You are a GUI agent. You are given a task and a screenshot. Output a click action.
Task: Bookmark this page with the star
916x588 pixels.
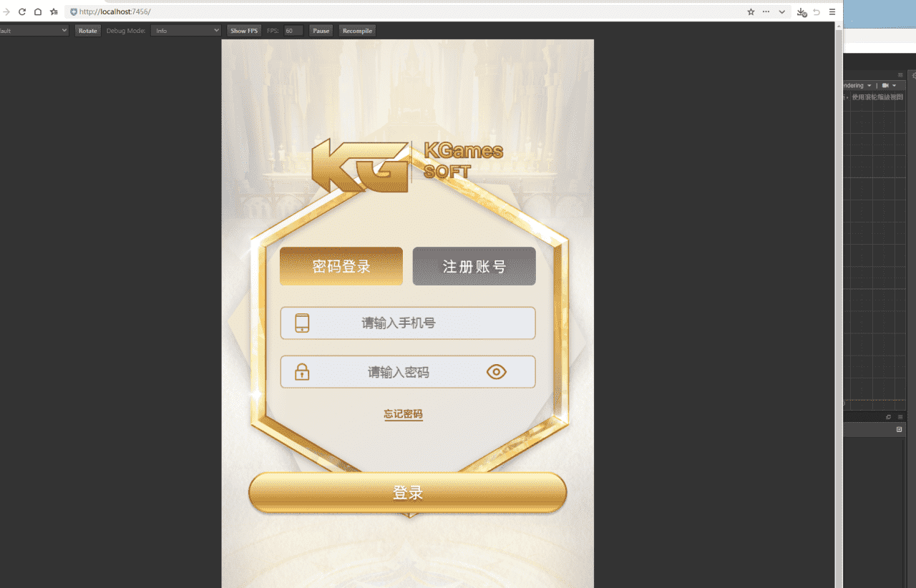[x=751, y=11]
